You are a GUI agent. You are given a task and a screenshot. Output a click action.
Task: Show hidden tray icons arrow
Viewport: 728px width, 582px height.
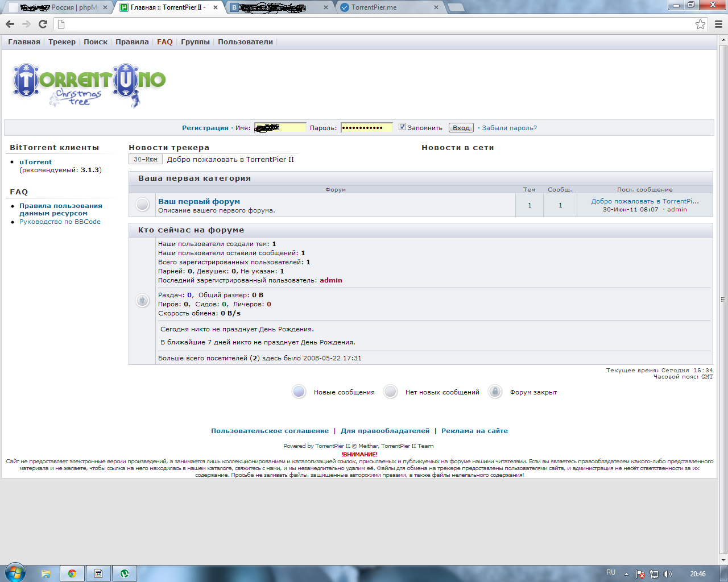coord(626,574)
